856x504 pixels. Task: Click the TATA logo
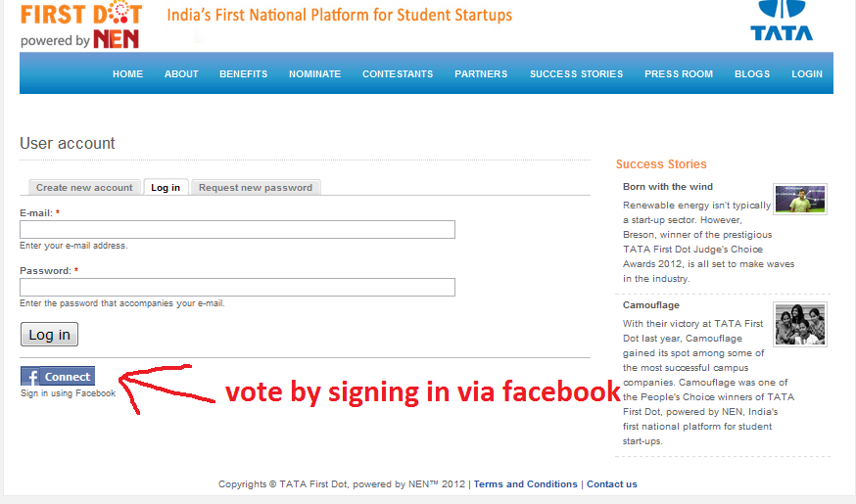click(781, 22)
